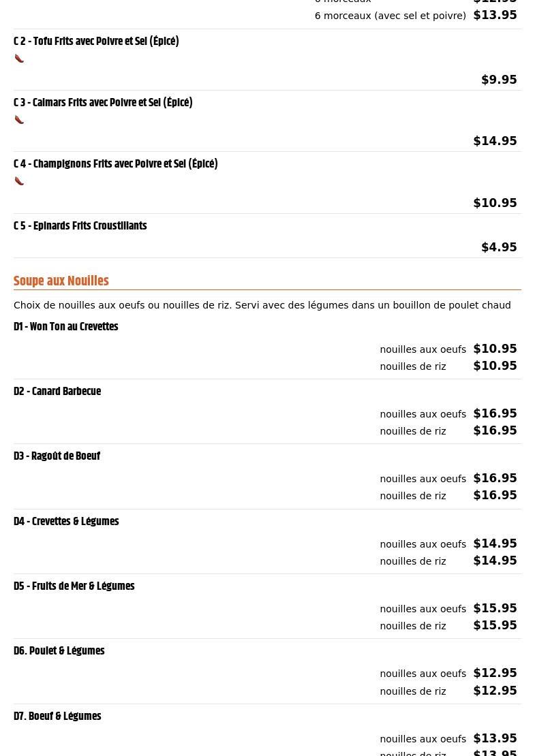Image resolution: width=535 pixels, height=756 pixels.
Task: Click the Soupe aux Nouilles section heading
Action: tap(61, 281)
